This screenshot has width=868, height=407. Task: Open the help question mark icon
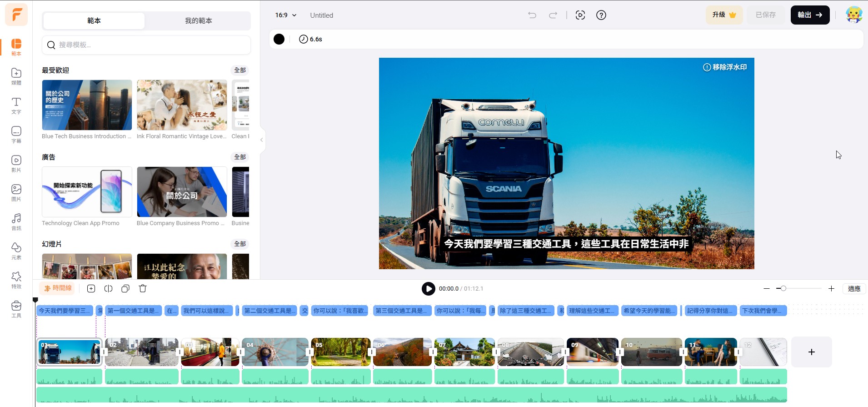coord(601,15)
